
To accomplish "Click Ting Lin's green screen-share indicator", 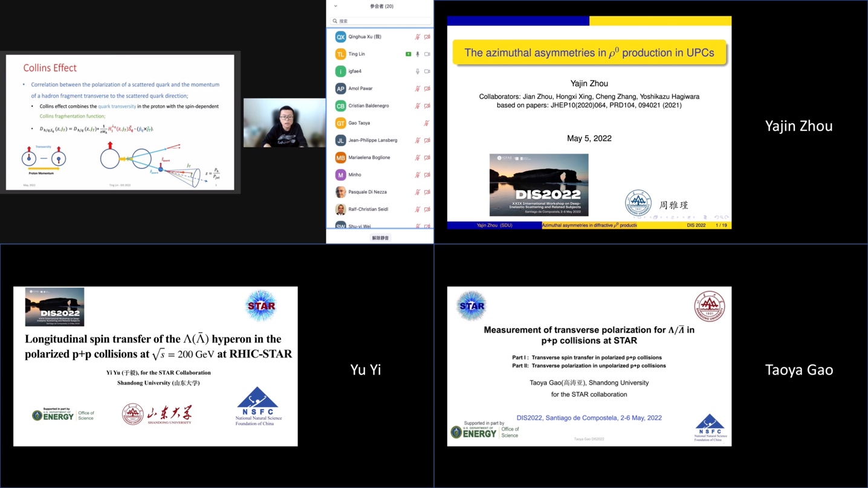I will click(x=408, y=54).
